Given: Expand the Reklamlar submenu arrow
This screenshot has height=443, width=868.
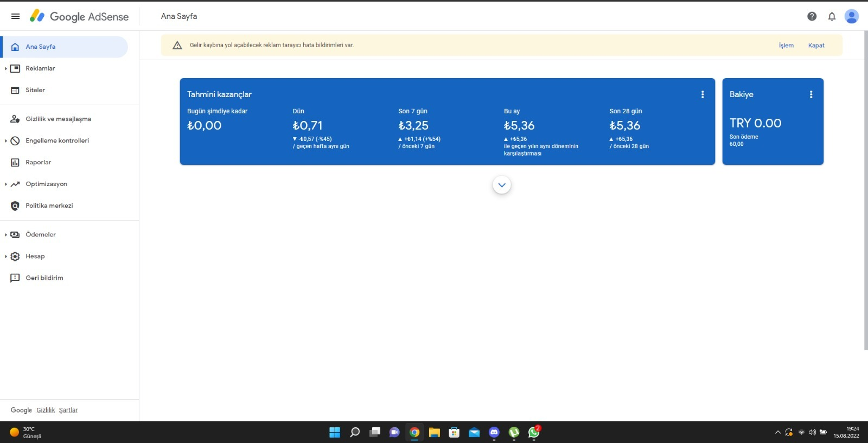Looking at the screenshot, I should pyautogui.click(x=5, y=69).
